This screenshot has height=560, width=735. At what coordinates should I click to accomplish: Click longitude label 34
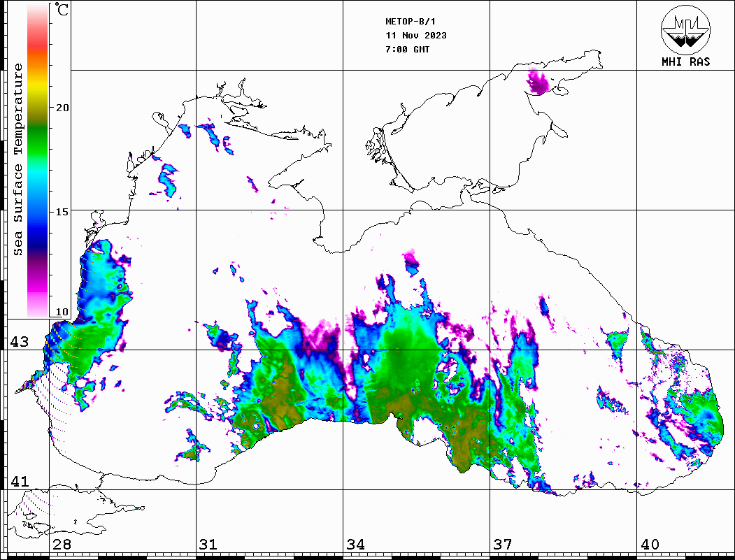(356, 545)
